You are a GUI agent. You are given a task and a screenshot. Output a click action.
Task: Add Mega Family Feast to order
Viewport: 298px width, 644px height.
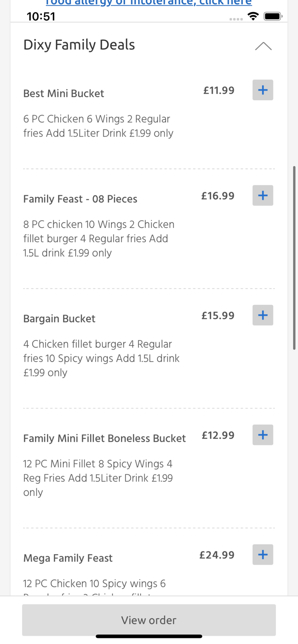coord(263,554)
